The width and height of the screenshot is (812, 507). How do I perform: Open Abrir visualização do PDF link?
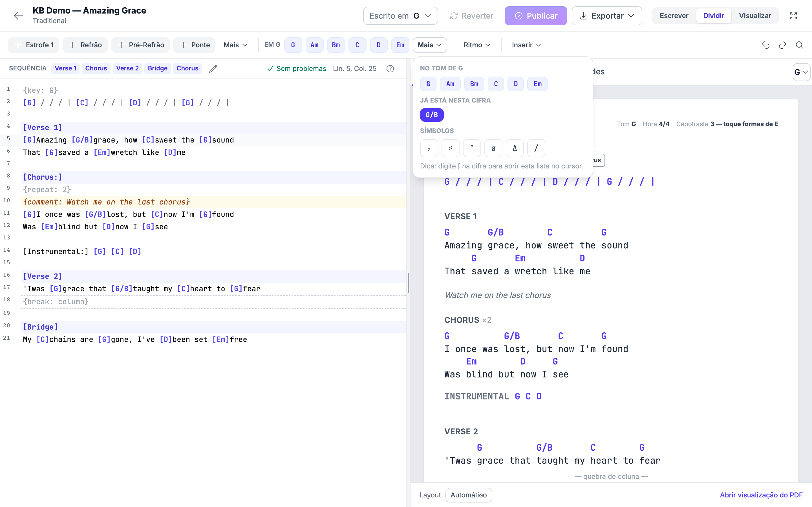click(761, 495)
